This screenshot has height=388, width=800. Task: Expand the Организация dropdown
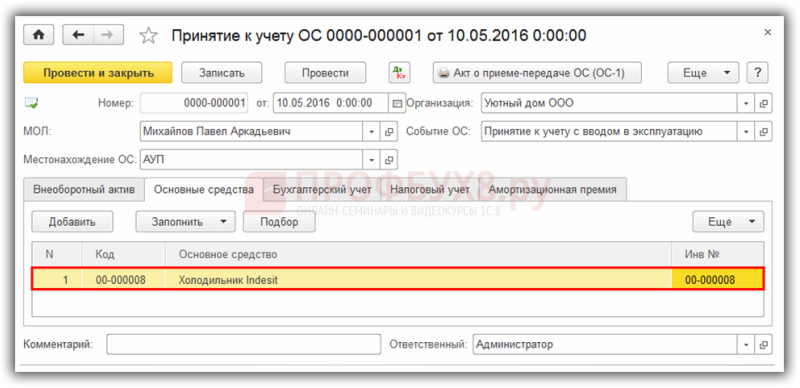746,103
